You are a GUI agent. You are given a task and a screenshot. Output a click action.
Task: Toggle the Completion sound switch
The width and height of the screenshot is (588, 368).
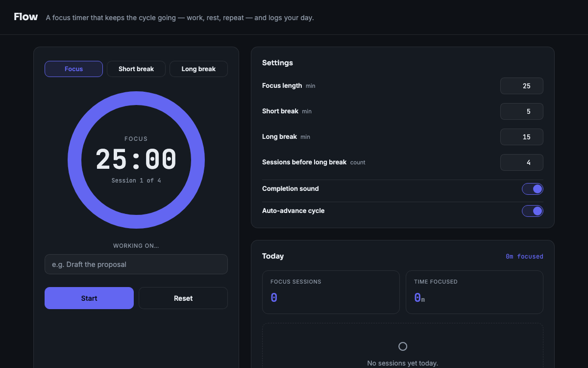[x=533, y=189]
